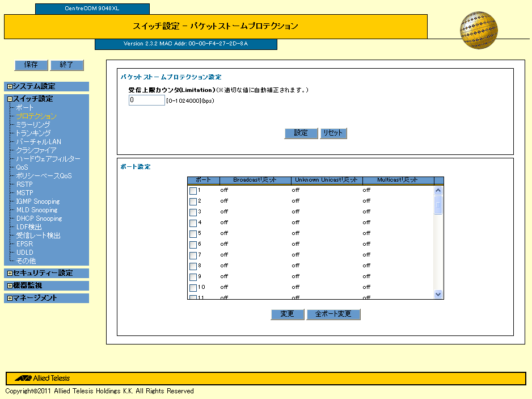The image size is (532, 399).
Task: Open the トランキング menu item
Action: click(x=33, y=133)
